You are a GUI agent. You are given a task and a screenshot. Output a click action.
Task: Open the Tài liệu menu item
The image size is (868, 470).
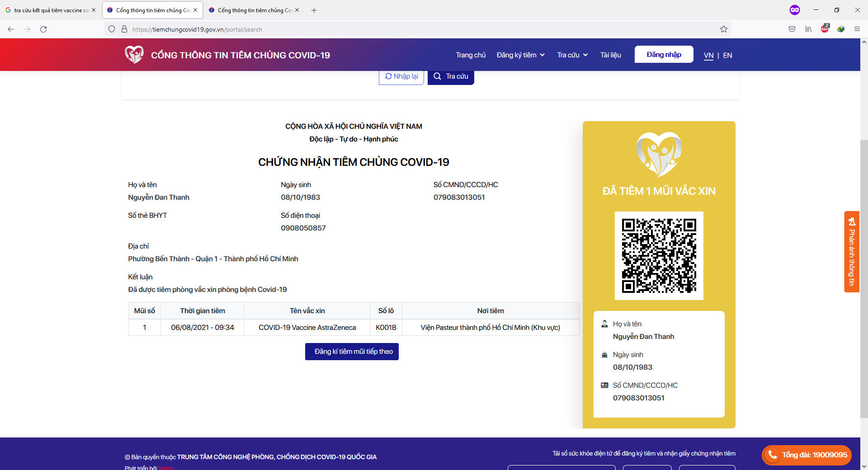[610, 55]
